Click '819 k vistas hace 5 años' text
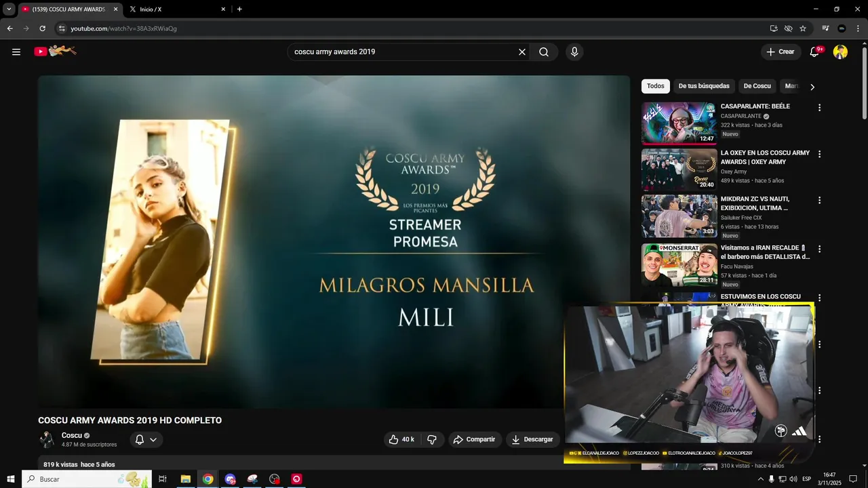Image resolution: width=868 pixels, height=488 pixels. pos(79,464)
